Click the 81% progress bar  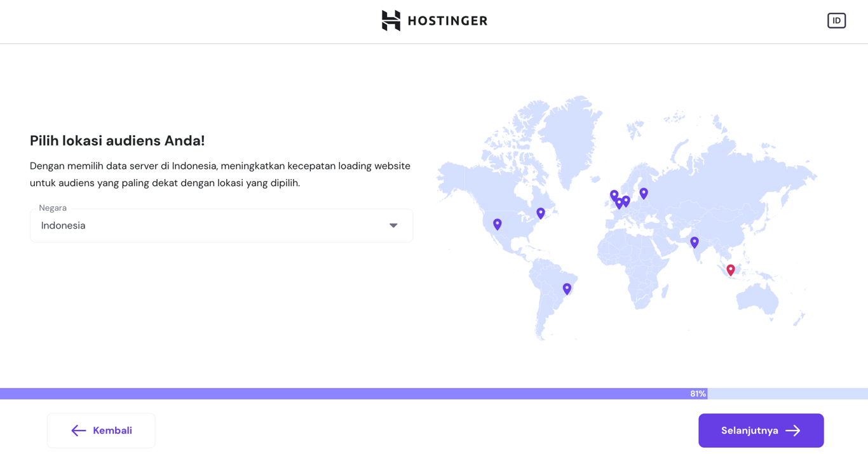tap(697, 393)
